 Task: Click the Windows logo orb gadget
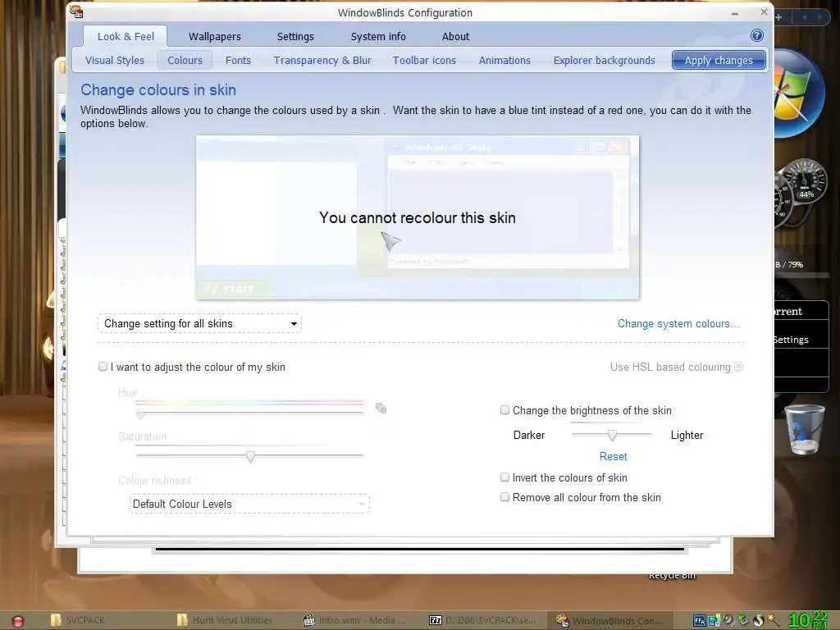pyautogui.click(x=797, y=92)
